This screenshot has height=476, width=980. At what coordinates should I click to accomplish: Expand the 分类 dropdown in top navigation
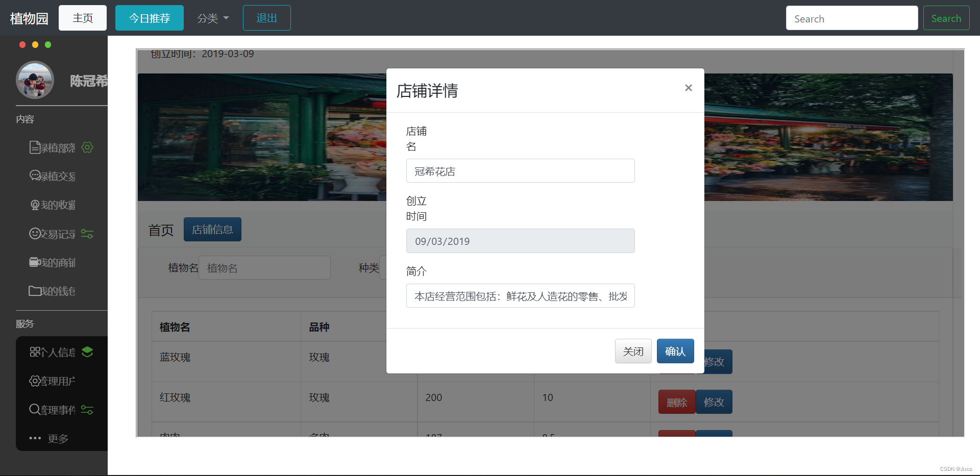tap(212, 18)
